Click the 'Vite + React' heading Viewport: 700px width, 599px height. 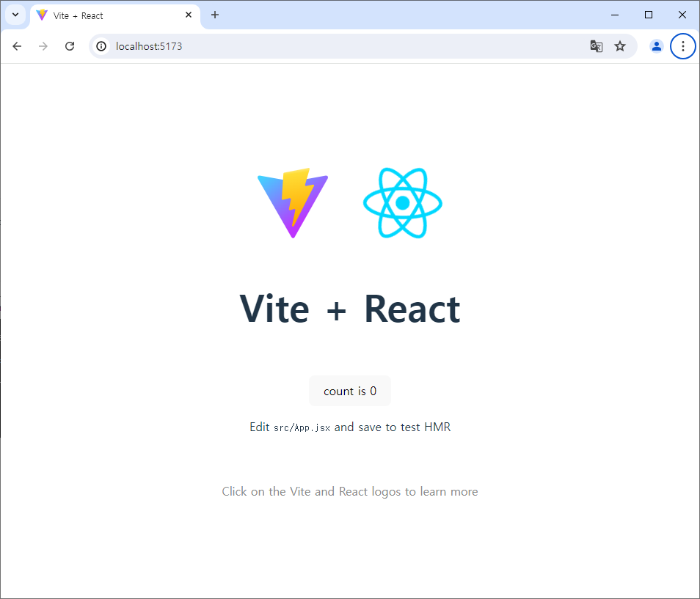coord(350,309)
